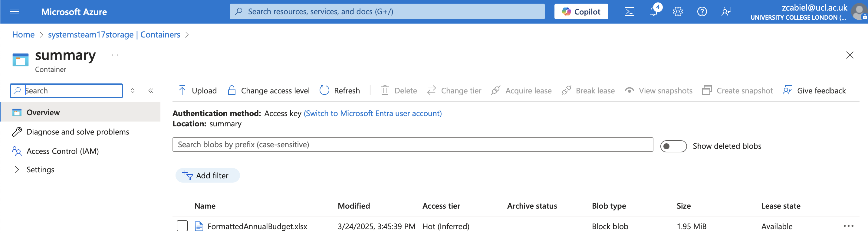Open the Azure Cloud Shell icon

click(629, 12)
